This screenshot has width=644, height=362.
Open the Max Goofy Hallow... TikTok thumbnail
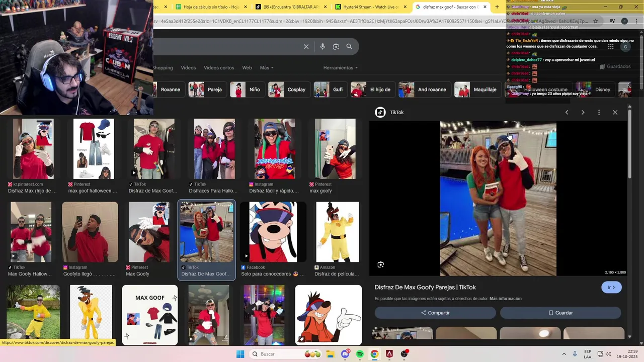click(31, 232)
